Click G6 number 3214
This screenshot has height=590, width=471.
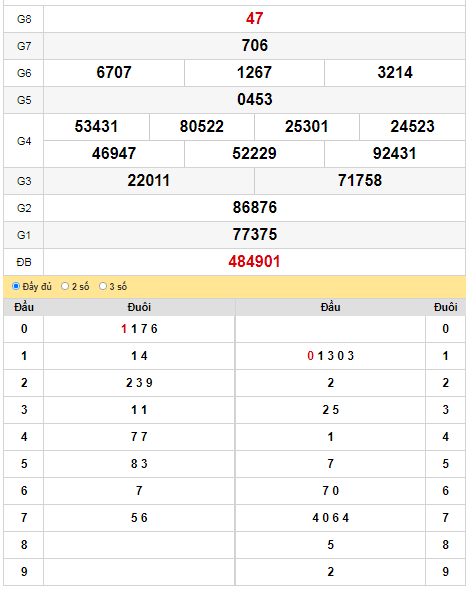click(395, 72)
